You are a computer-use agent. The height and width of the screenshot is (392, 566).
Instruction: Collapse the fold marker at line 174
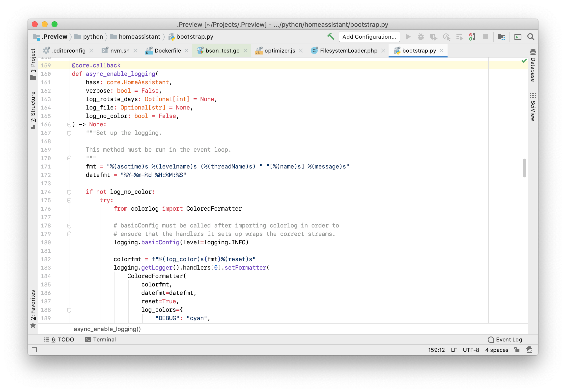pyautogui.click(x=69, y=192)
